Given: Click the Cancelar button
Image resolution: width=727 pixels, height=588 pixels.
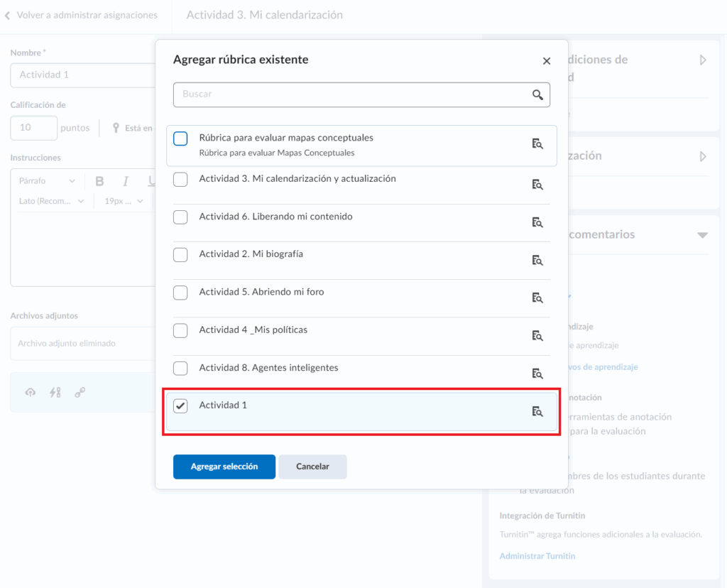Looking at the screenshot, I should click(312, 467).
